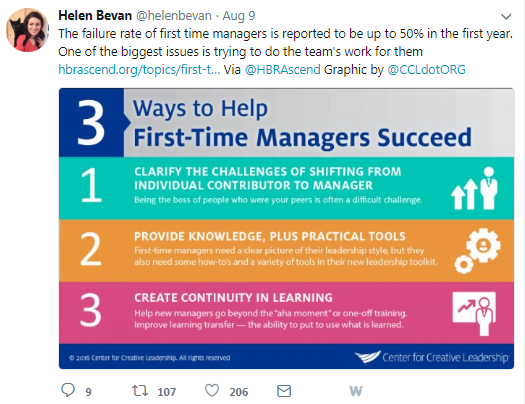525x404 pixels.
Task: Like the tweet with heart icon
Action: pos(212,391)
